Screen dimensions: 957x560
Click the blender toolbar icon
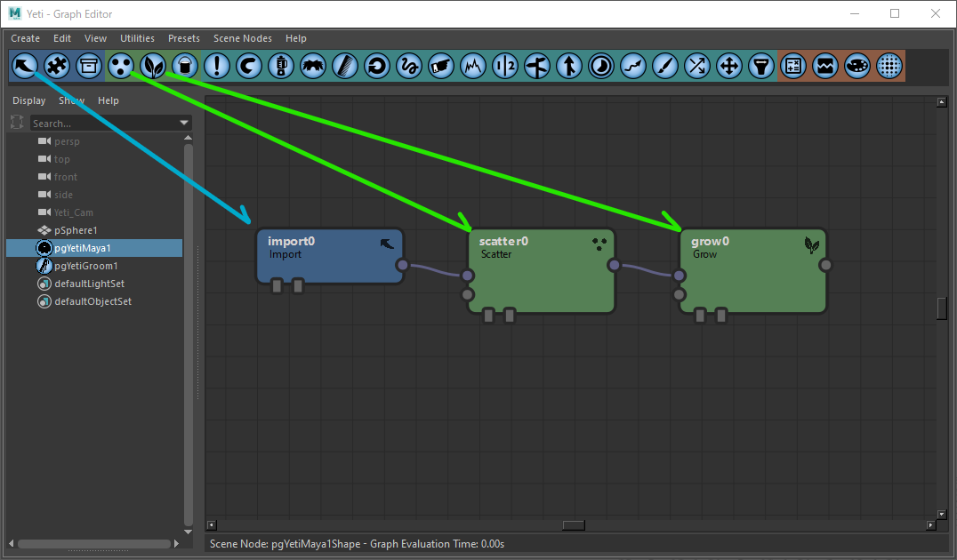coord(281,66)
